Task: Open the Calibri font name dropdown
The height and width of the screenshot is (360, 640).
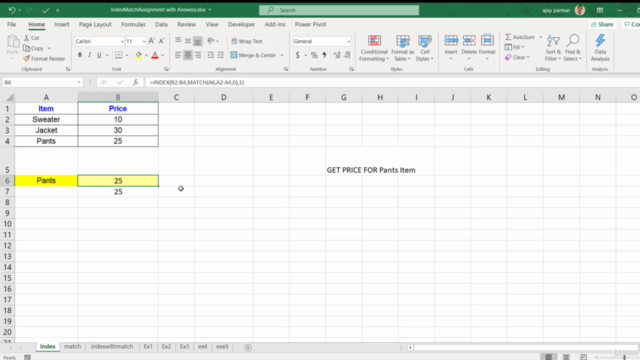Action: 122,41
